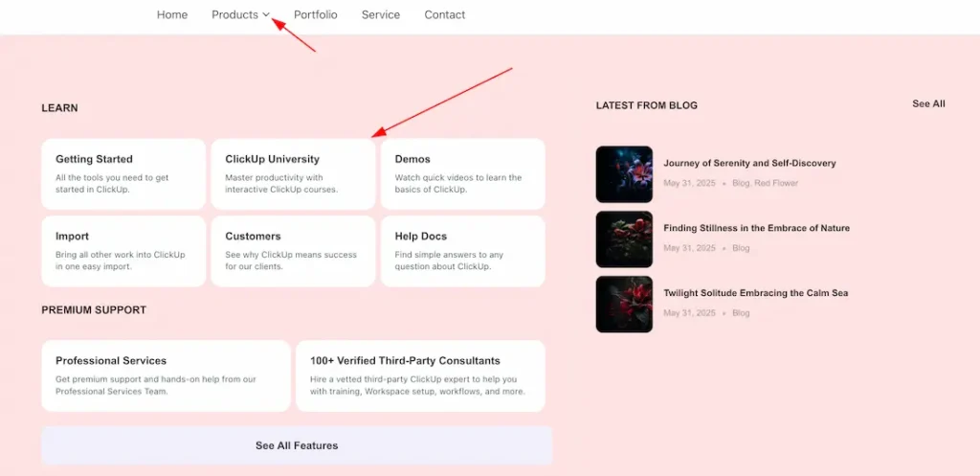
Task: Go to the Portfolio page
Action: click(315, 15)
